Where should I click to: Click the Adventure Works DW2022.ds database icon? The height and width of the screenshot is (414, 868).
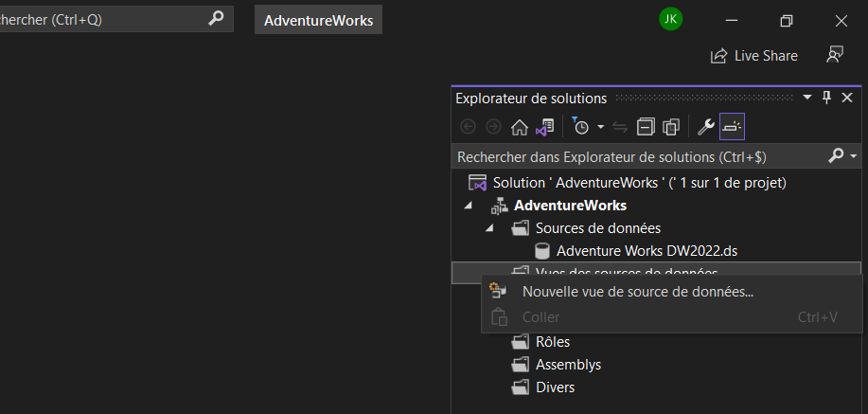point(542,251)
